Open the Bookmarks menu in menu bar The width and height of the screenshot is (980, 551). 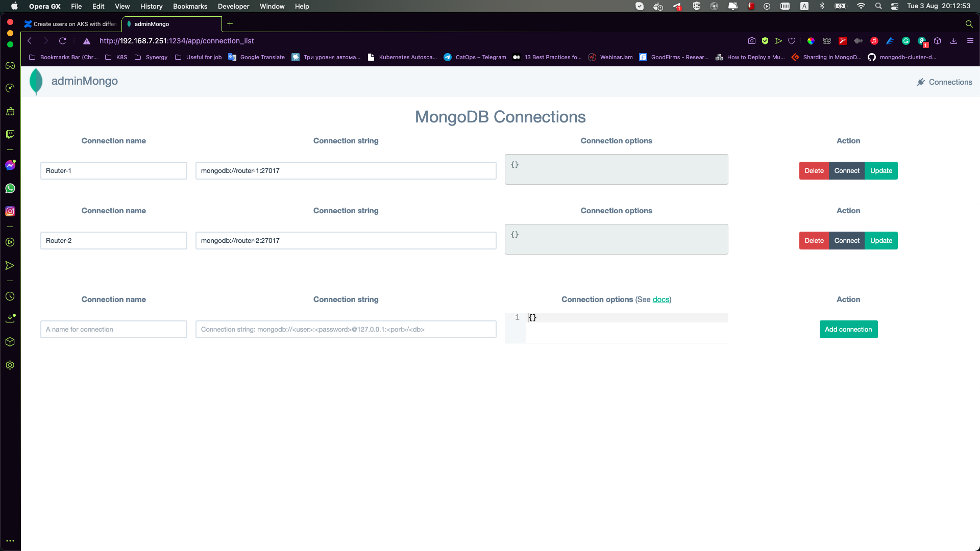(x=190, y=6)
